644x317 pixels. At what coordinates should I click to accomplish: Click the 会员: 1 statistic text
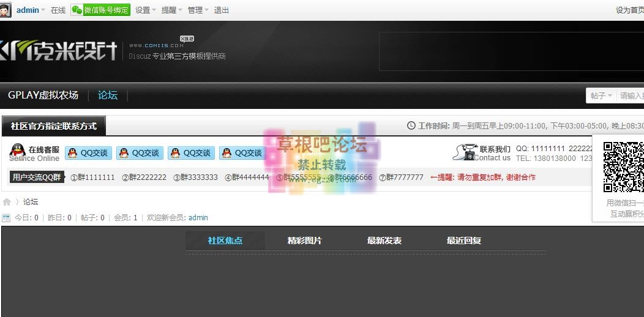[x=125, y=218]
